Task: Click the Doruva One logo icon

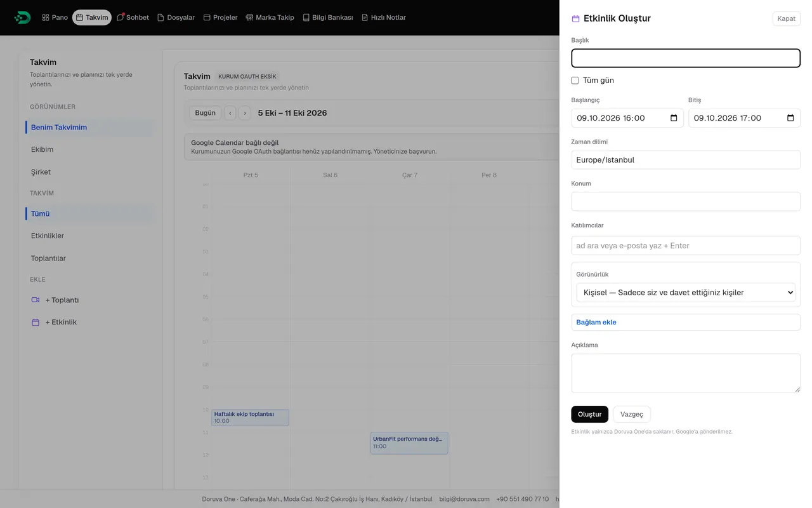Action: tap(22, 18)
